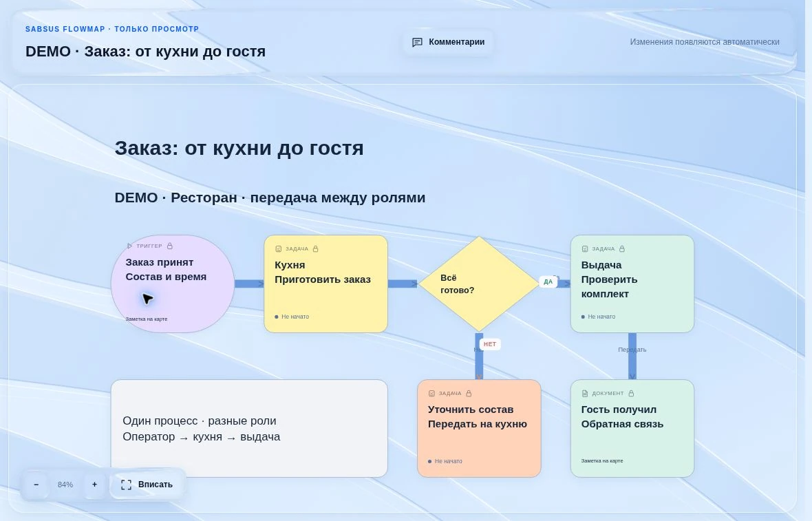
Task: Click the lock icon on Гость получил card
Action: pyautogui.click(x=631, y=393)
